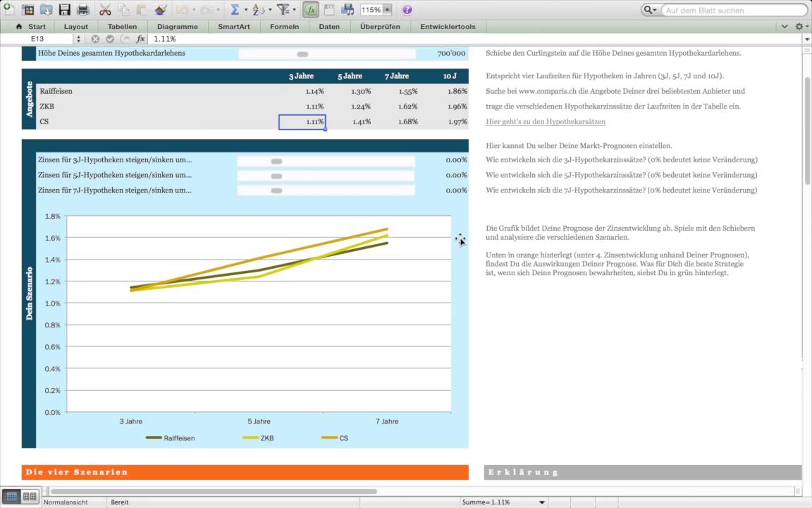
Task: Click the Hypothekardarlehen amount slider handle
Action: pos(302,54)
